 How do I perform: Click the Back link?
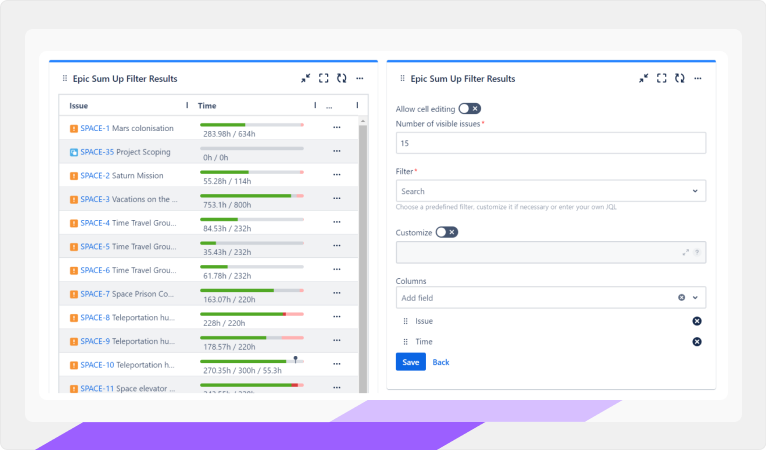(441, 362)
